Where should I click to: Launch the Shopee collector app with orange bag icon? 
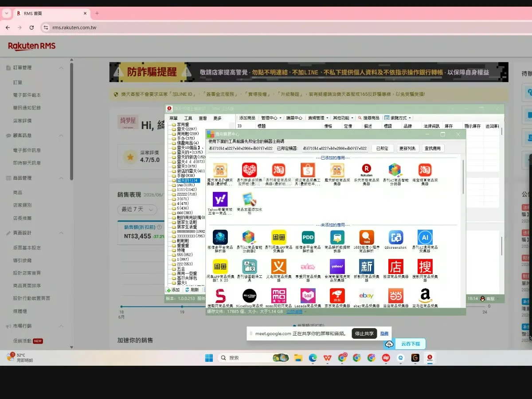pyautogui.click(x=307, y=170)
